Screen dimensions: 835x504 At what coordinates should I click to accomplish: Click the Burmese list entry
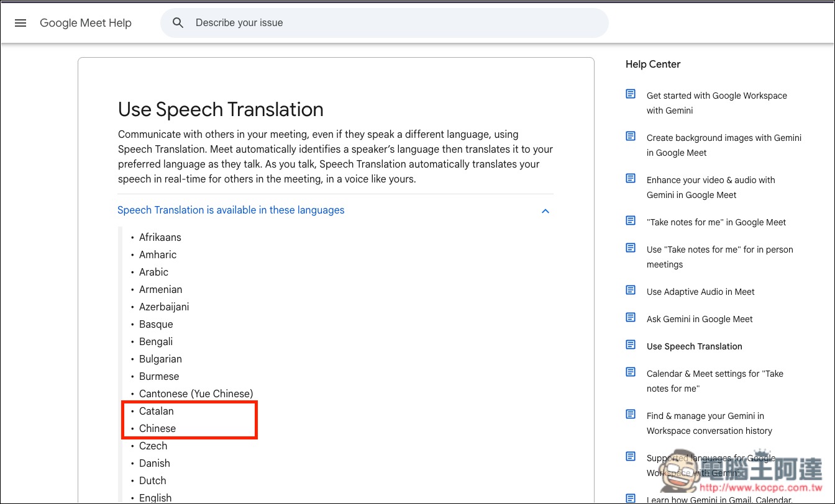(159, 376)
